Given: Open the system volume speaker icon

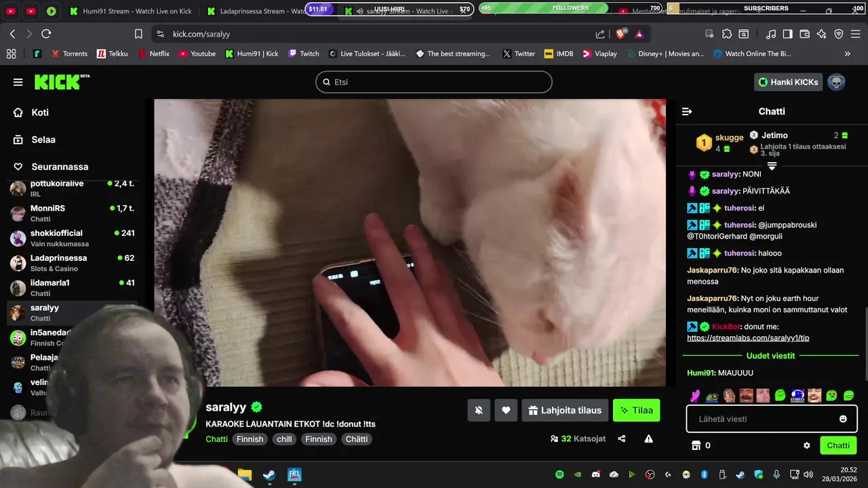Looking at the screenshot, I should point(808,474).
